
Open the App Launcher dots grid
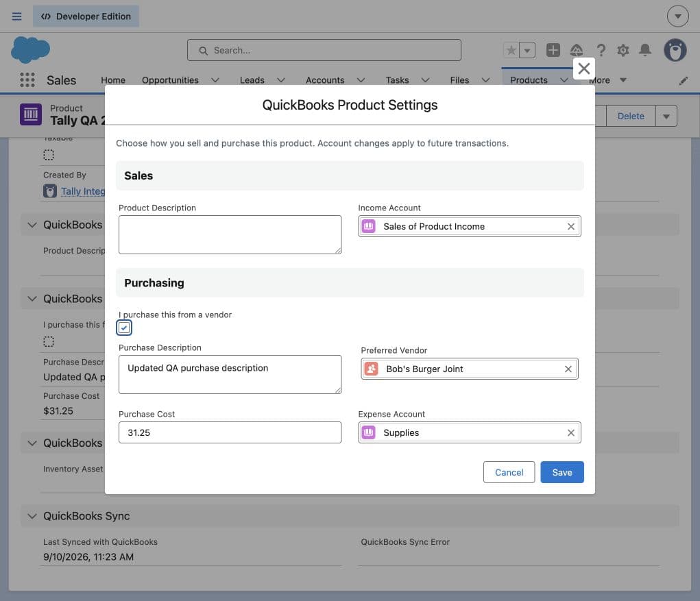point(27,80)
